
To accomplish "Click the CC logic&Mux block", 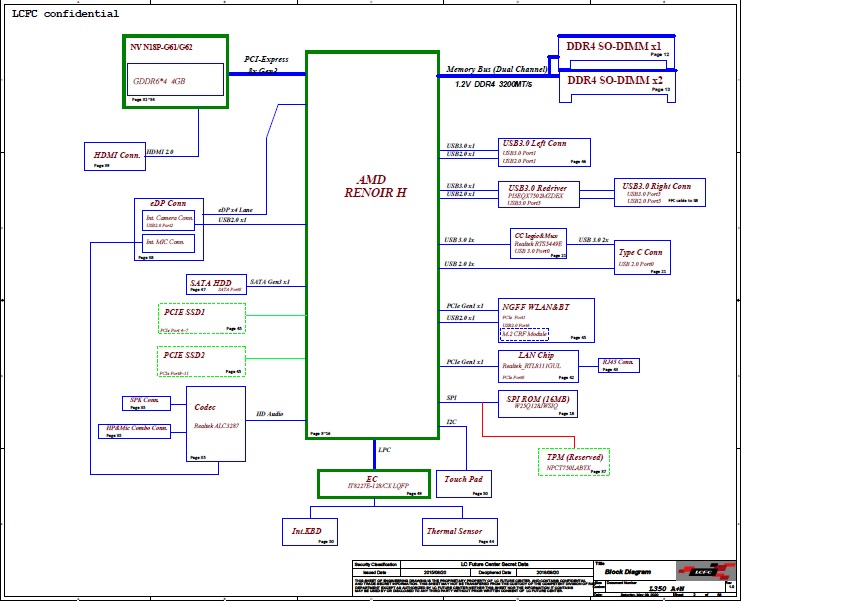I will pos(538,243).
